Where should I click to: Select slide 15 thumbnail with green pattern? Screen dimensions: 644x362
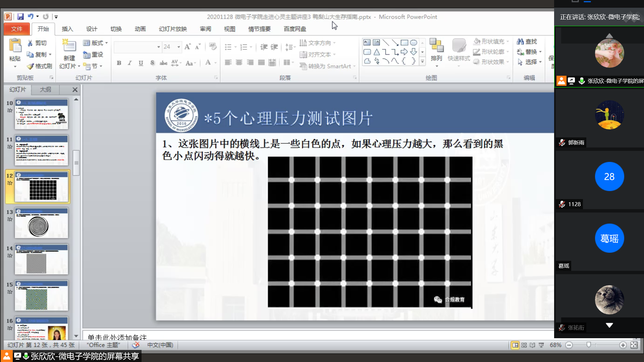point(41,296)
